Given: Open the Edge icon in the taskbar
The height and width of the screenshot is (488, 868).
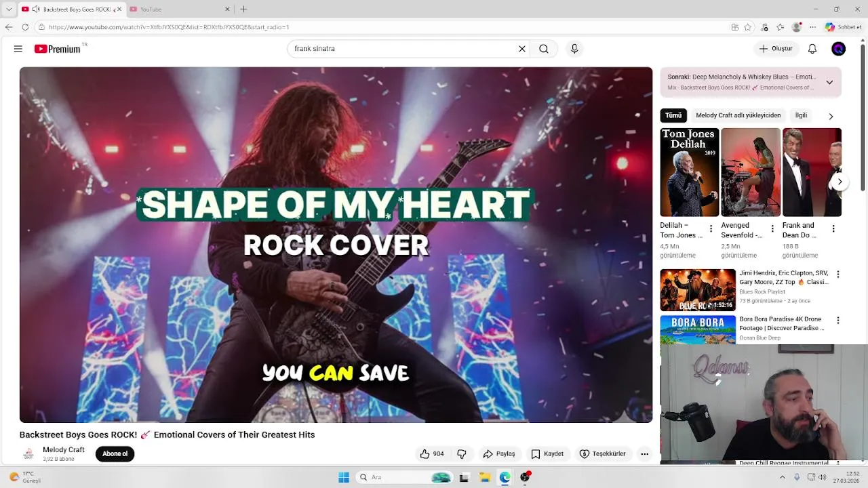Looking at the screenshot, I should tap(505, 477).
